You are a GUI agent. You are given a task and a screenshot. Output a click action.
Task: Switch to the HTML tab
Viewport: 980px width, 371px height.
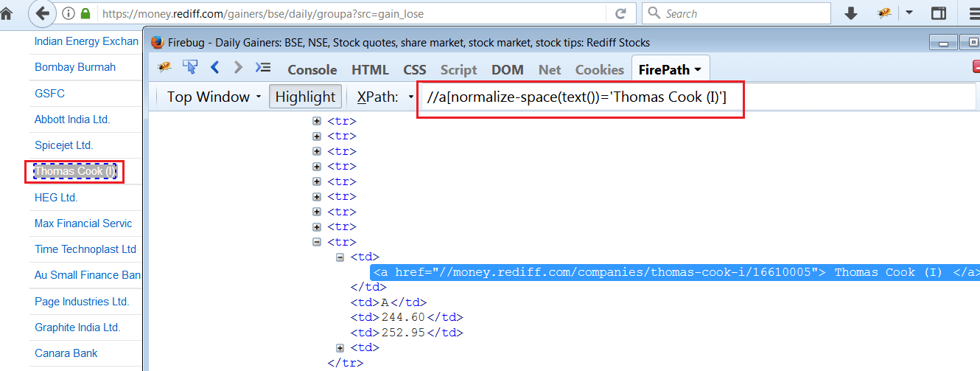click(x=370, y=69)
